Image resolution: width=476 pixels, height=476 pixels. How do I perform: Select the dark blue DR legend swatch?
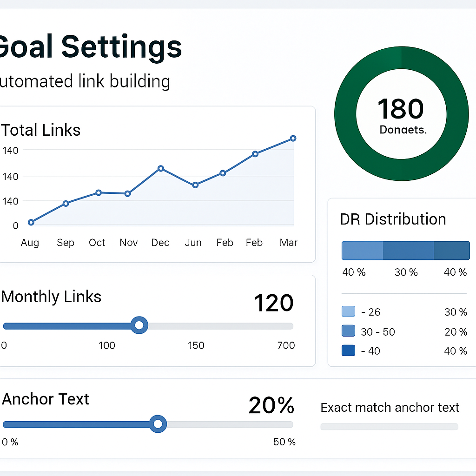click(348, 351)
